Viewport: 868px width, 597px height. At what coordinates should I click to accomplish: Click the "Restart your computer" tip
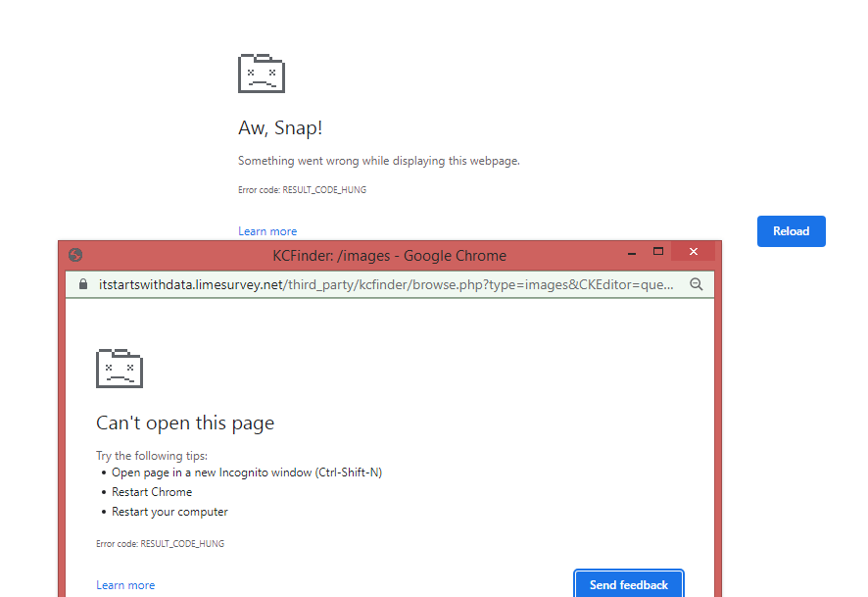coord(169,512)
